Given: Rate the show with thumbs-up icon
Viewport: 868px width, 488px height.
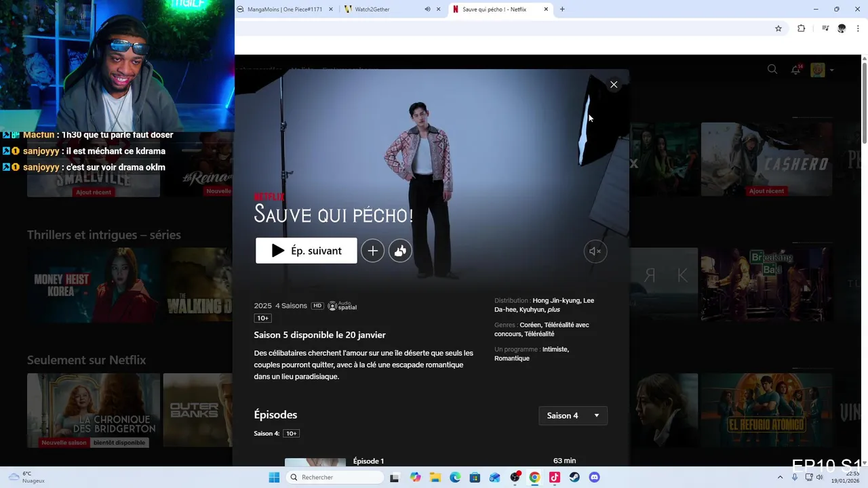Looking at the screenshot, I should (x=400, y=251).
